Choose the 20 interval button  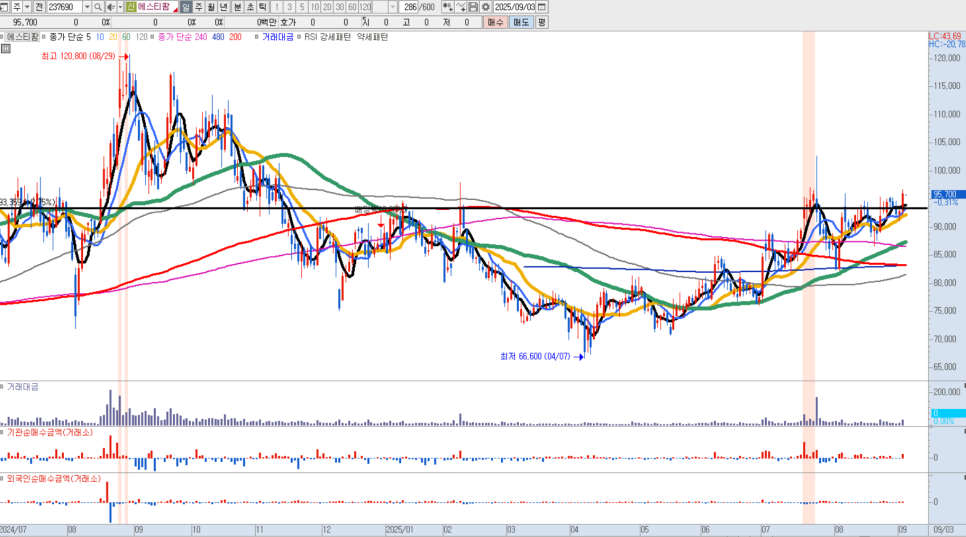click(x=327, y=7)
